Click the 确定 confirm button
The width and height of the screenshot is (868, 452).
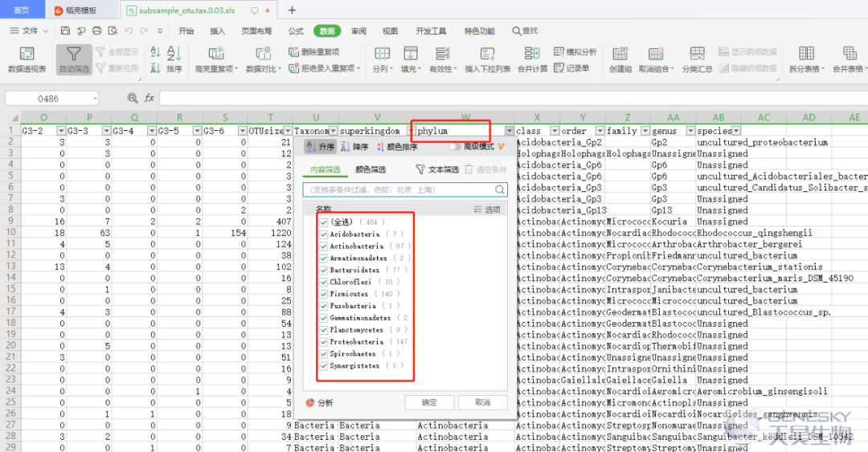(x=429, y=402)
